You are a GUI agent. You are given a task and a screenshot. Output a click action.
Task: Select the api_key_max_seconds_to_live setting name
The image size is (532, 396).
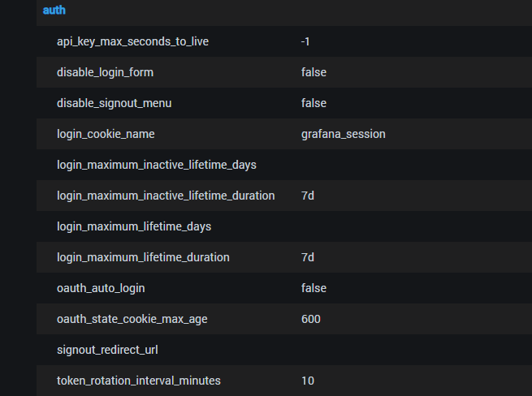coord(132,41)
